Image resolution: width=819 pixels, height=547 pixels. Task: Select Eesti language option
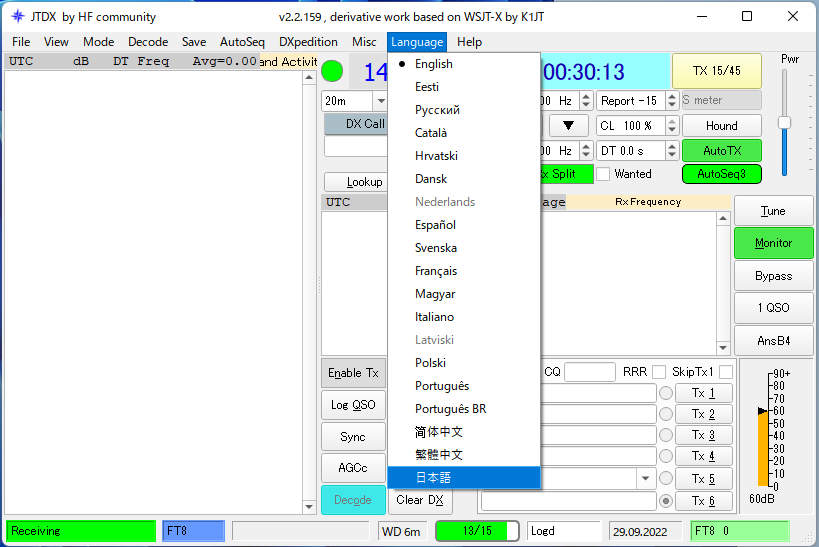pyautogui.click(x=464, y=87)
